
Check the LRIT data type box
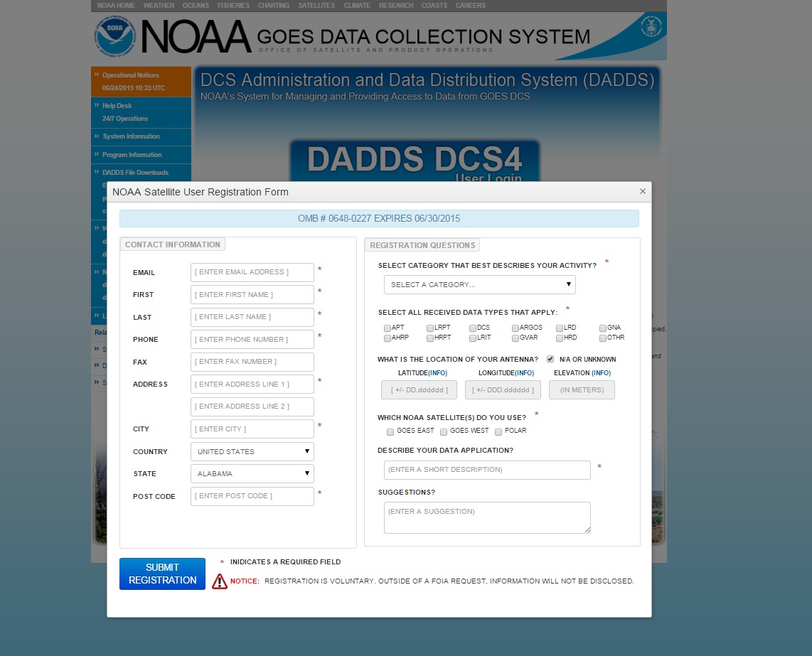pyautogui.click(x=473, y=338)
